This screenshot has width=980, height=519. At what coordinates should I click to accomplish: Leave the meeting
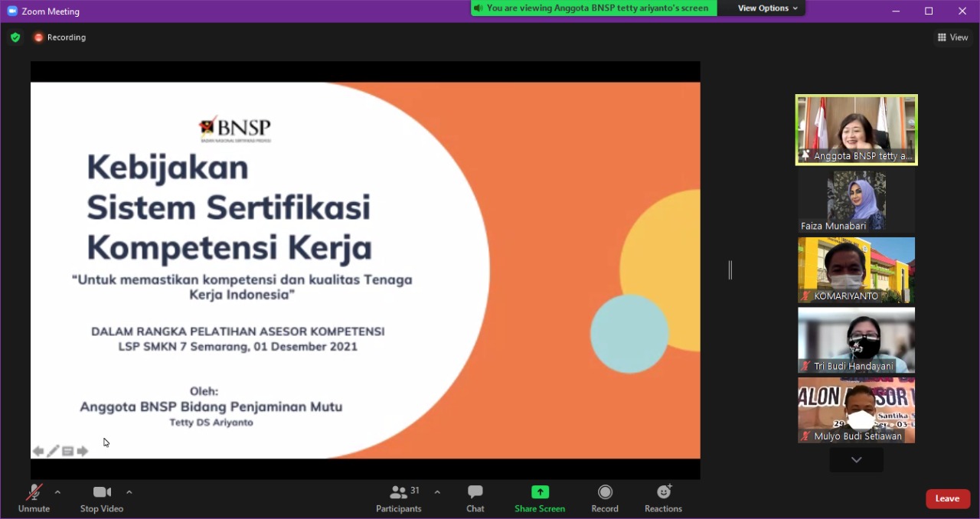click(948, 498)
